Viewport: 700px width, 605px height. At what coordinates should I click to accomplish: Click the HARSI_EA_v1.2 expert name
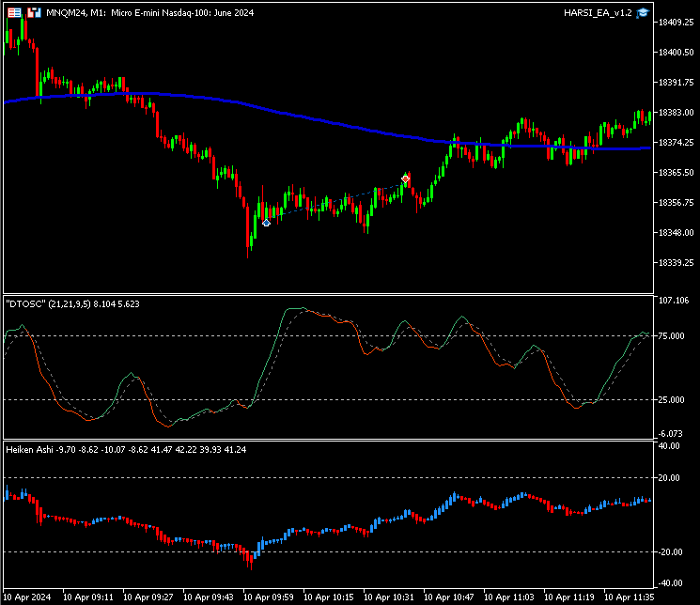click(x=598, y=13)
